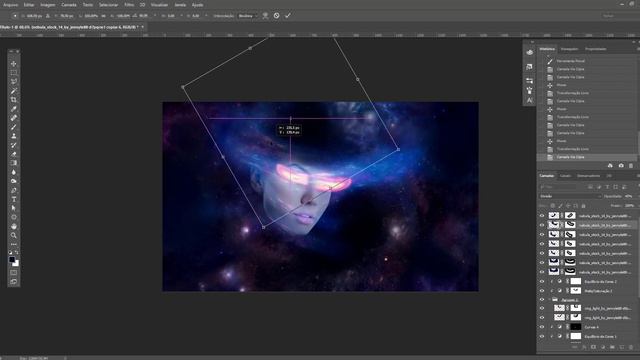Select the Path Selection tool
The image size is (640, 360).
click(x=13, y=208)
